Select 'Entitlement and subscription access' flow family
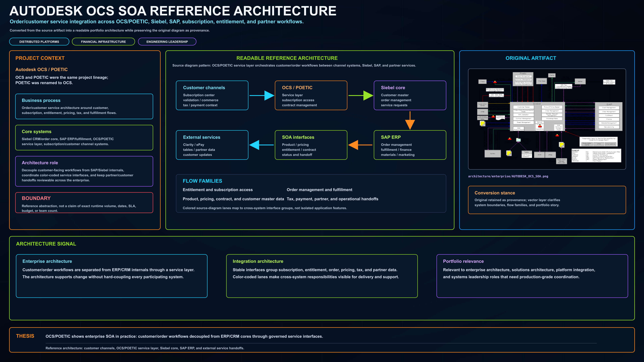Screen dimensions: 644x362 click(218, 190)
